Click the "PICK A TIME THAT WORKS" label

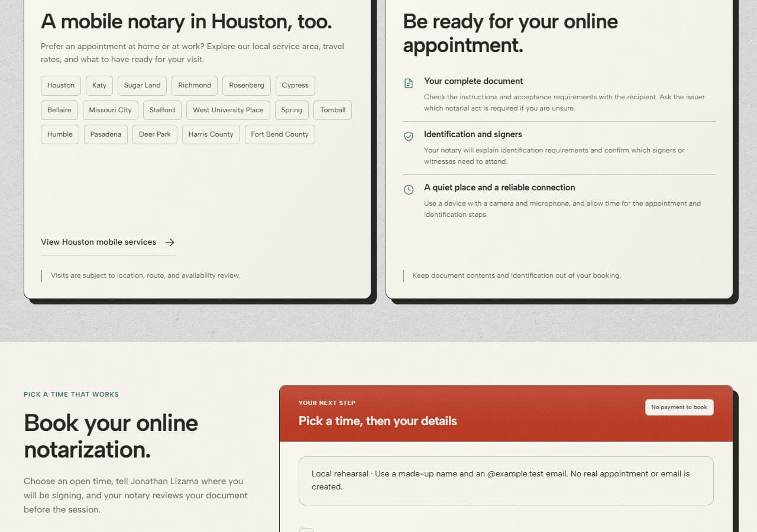[x=71, y=394]
